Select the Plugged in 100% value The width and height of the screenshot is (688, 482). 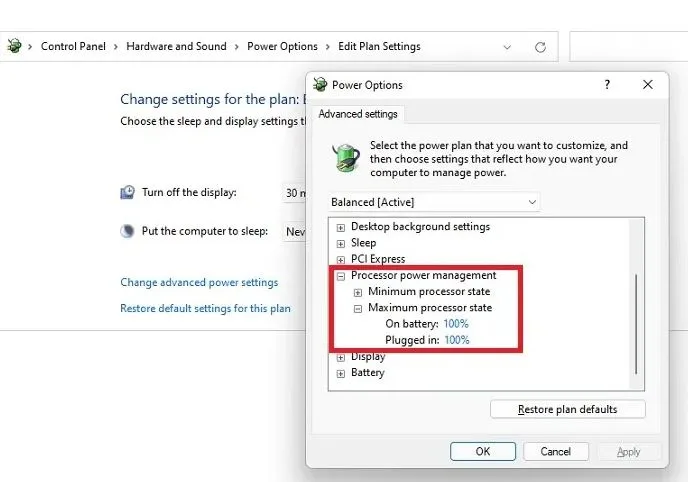(457, 340)
